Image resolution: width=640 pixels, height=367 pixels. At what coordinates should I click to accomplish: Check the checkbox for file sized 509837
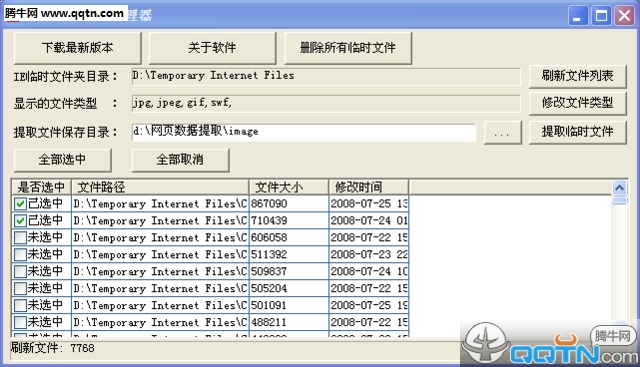[20, 271]
